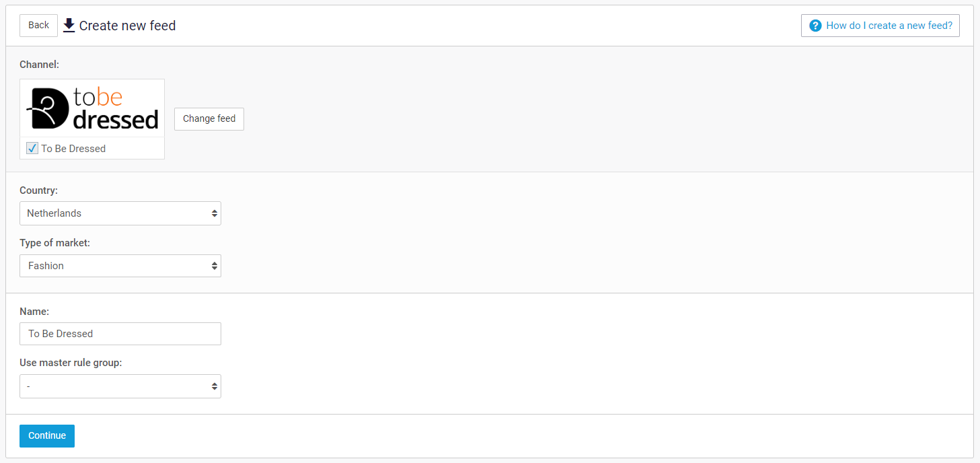Click the Create new feed heading text
This screenshot has height=463, width=980.
pos(128,26)
